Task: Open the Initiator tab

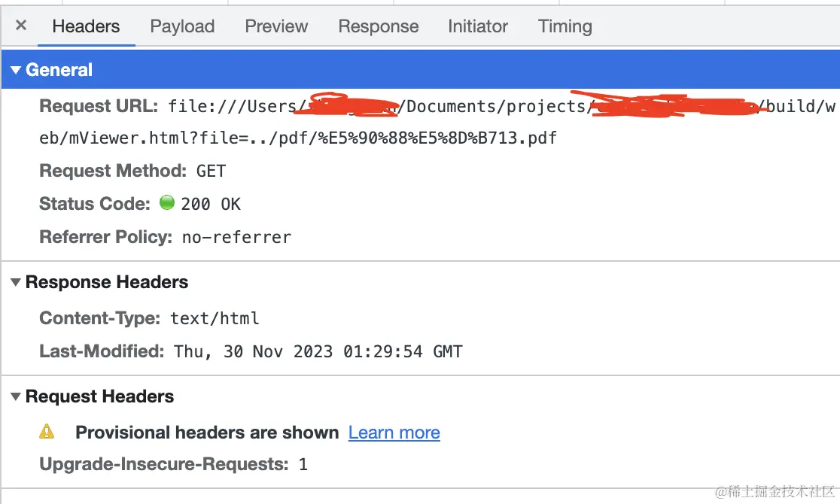Action: point(478,26)
